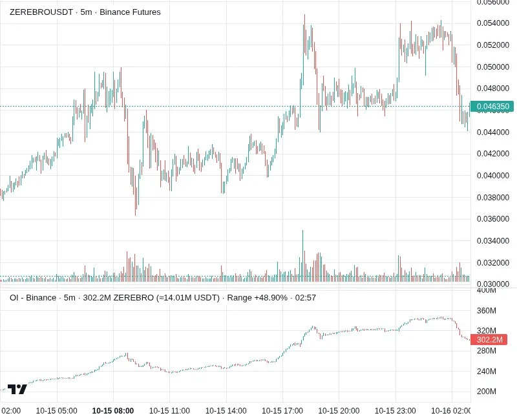517x420 pixels.
Task: Click the 0.054000 price axis label
Action: pos(492,23)
